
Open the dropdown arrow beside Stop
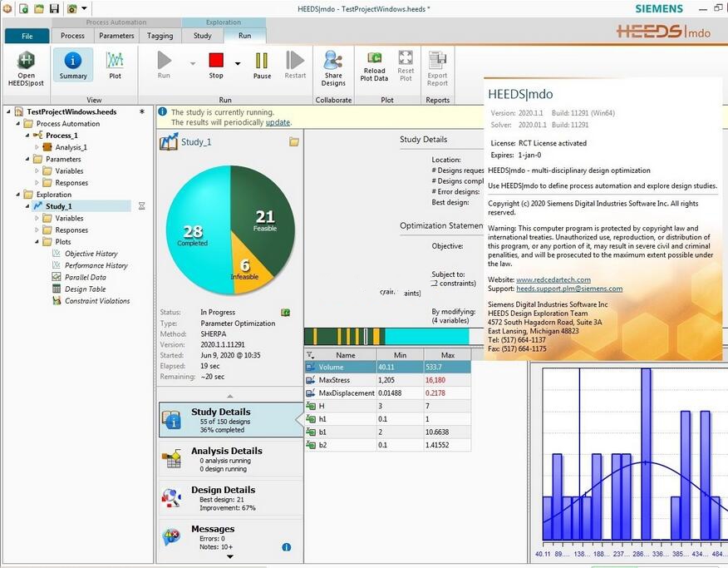click(238, 64)
